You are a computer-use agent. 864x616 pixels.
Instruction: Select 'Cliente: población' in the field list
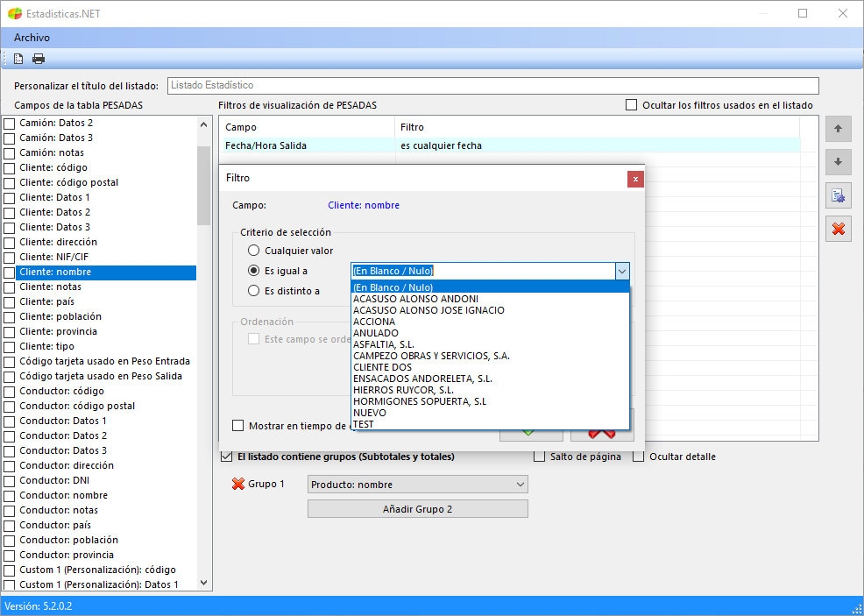[60, 317]
